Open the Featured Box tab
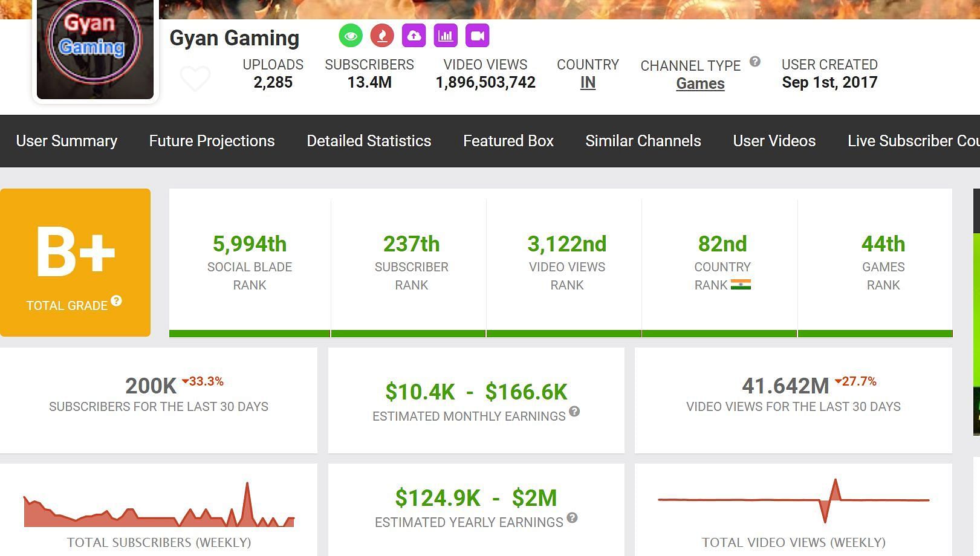 click(508, 141)
